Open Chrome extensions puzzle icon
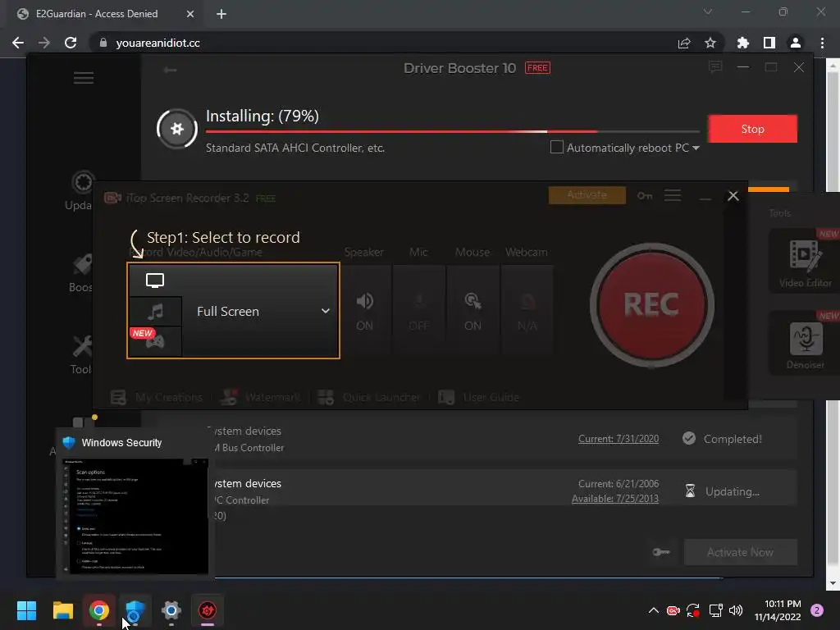 click(x=743, y=43)
